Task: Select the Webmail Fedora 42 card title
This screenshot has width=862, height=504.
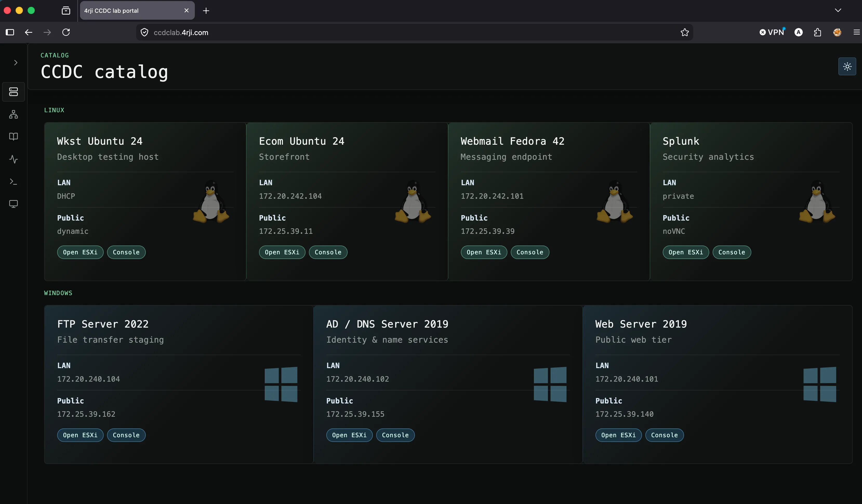Action: click(x=512, y=141)
